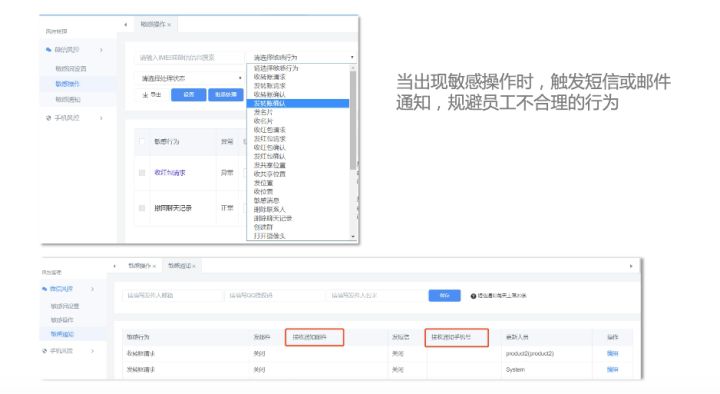Close the 敏感操作 tab in upper panel
Screen dimensions: 720x394
coord(169,25)
